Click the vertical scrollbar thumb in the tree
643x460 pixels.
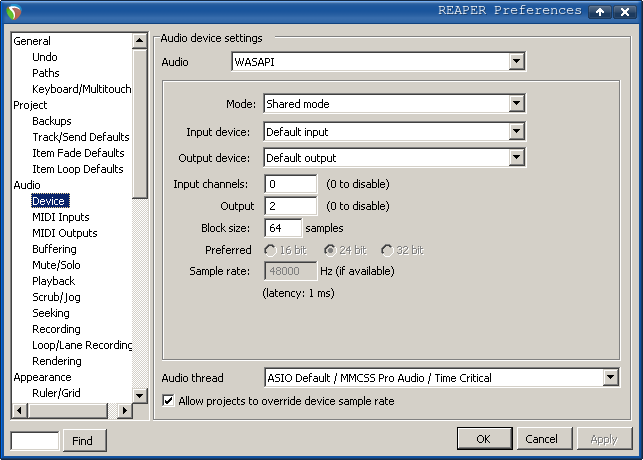(139, 123)
